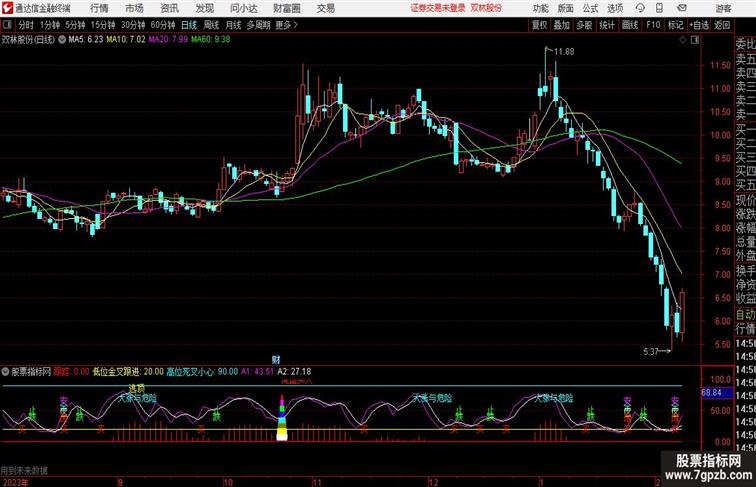
Task: Open the 市场 menu
Action: point(134,8)
